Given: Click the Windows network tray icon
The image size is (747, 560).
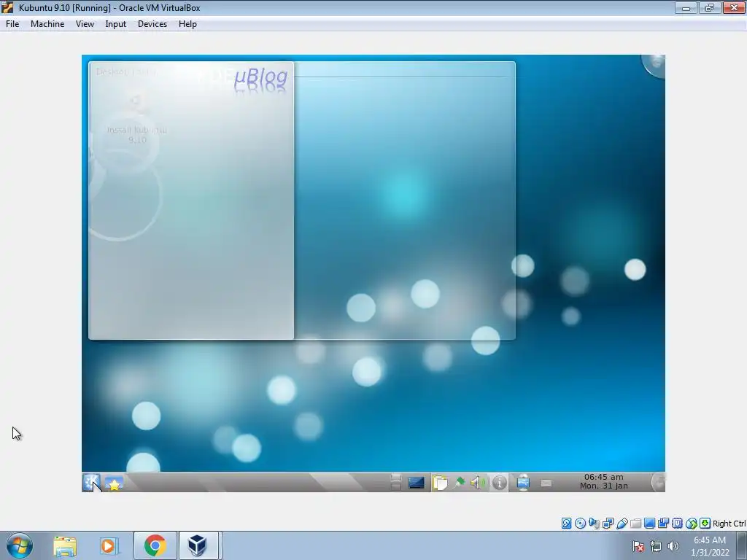Looking at the screenshot, I should [x=656, y=546].
